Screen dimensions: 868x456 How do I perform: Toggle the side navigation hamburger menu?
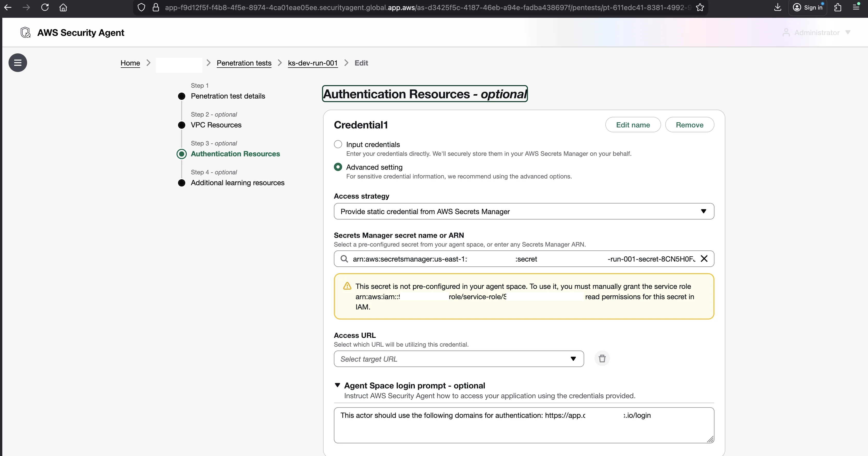18,63
